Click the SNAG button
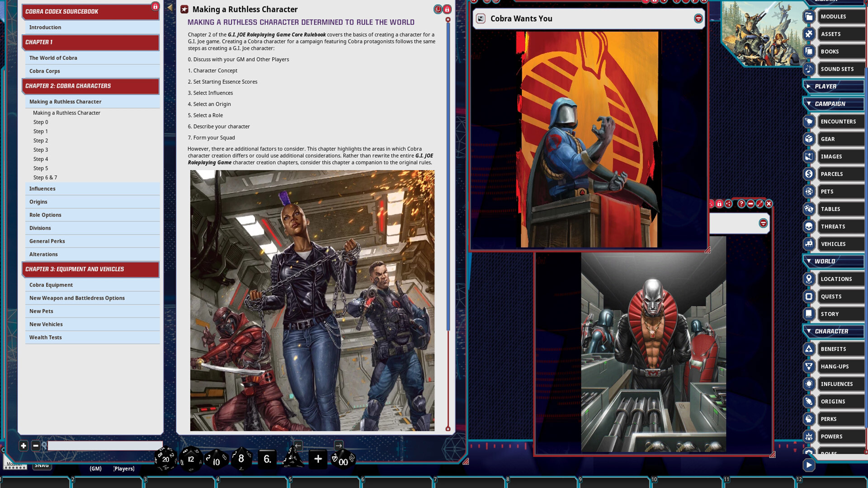 click(x=42, y=465)
